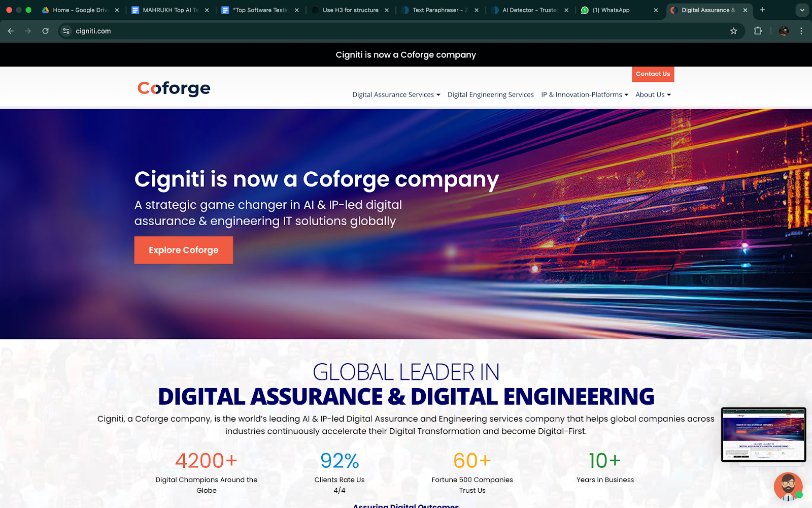Viewport: 812px width, 508px height.
Task: Click the site information icon in address bar
Action: pyautogui.click(x=66, y=31)
